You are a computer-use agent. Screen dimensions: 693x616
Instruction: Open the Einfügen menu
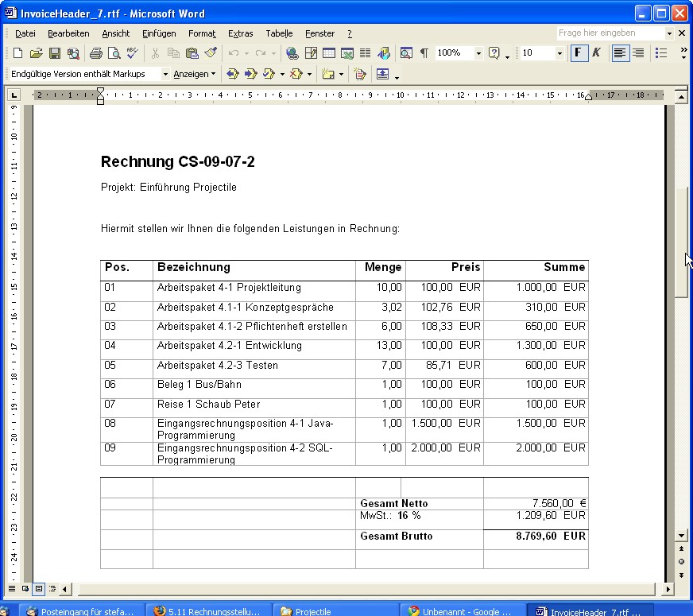tap(159, 33)
